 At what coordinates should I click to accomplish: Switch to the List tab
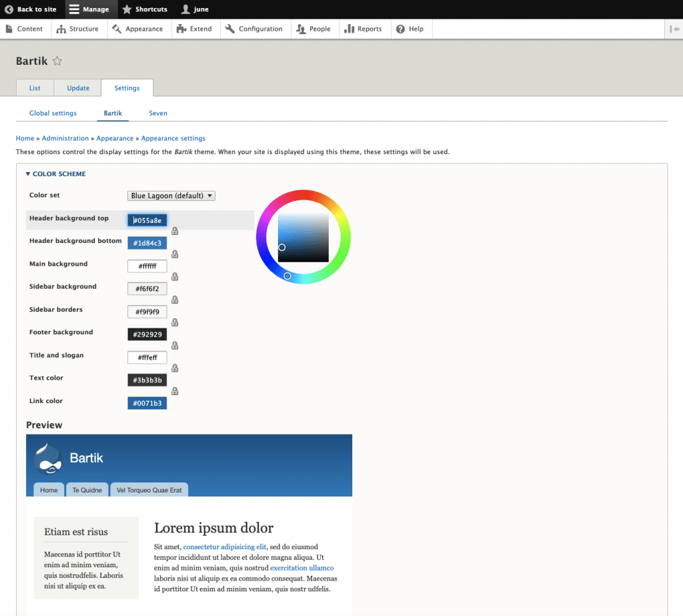coord(35,88)
